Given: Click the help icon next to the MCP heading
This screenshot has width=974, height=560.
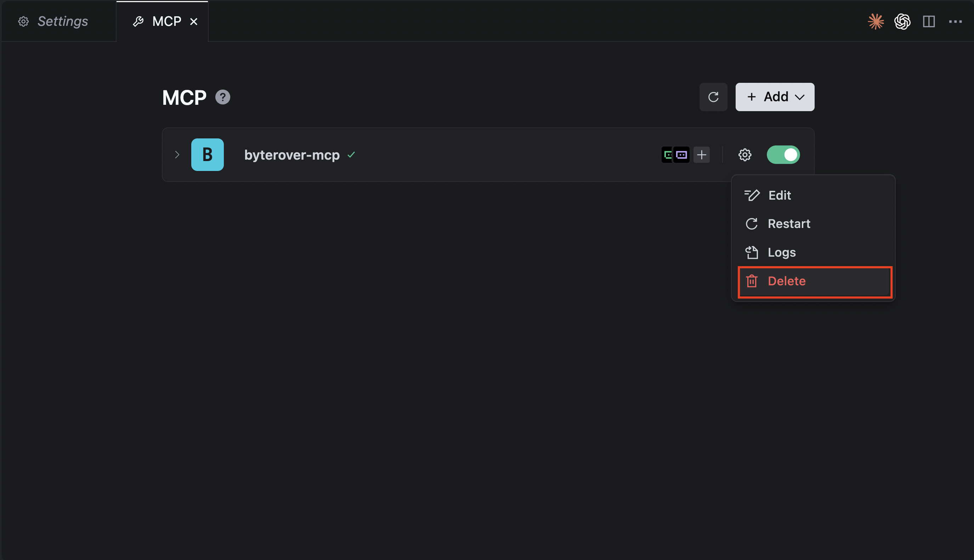Looking at the screenshot, I should (222, 97).
